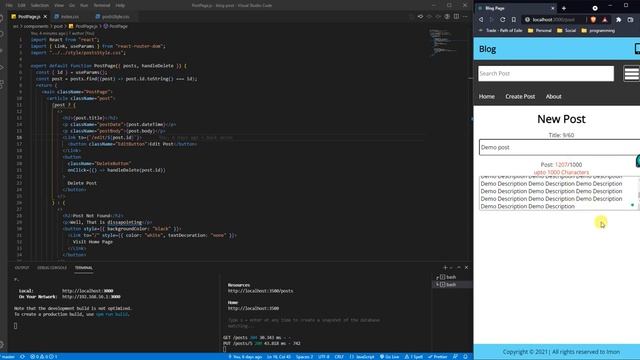Open a new browser tab
Image resolution: width=640 pixels, height=360 pixels.
[564, 8]
